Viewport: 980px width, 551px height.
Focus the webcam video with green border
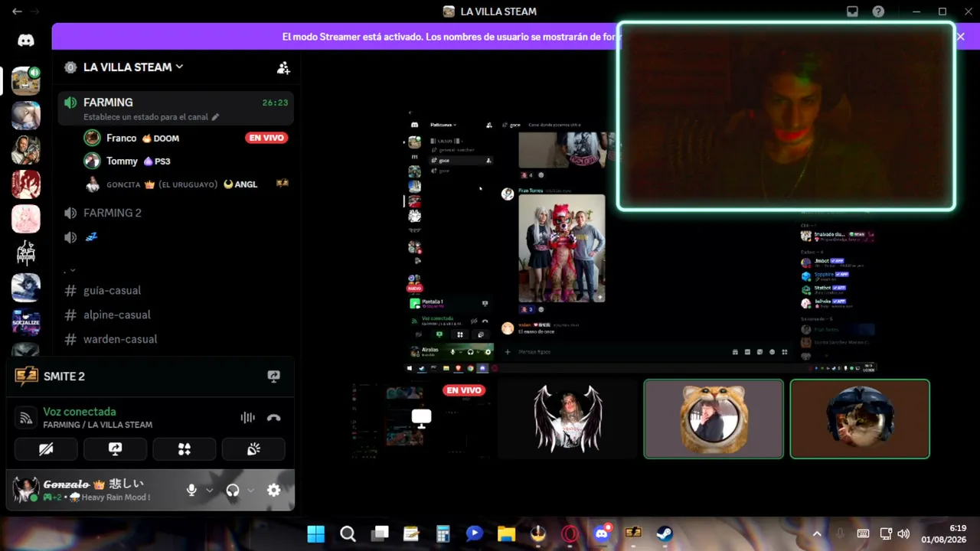pyautogui.click(x=786, y=116)
